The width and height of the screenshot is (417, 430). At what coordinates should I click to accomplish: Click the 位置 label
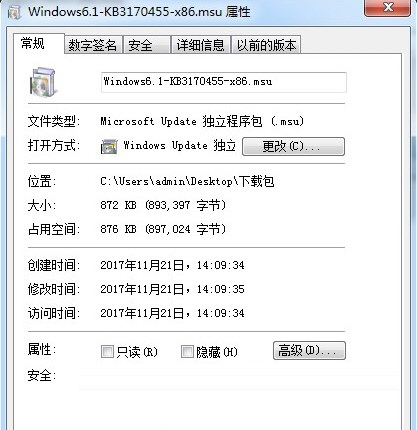(42, 182)
